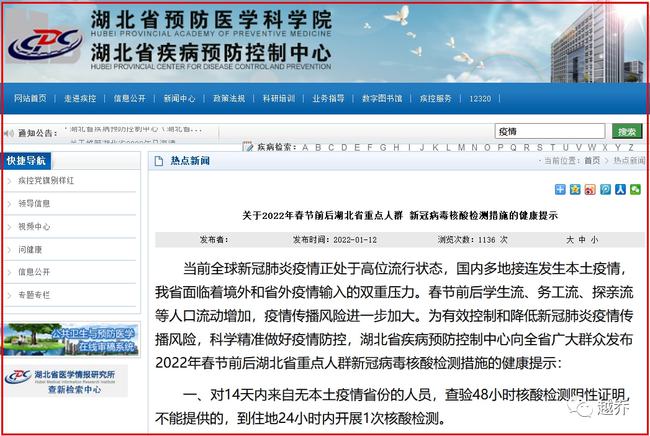Open 问健康 in quick navigation

click(x=30, y=249)
